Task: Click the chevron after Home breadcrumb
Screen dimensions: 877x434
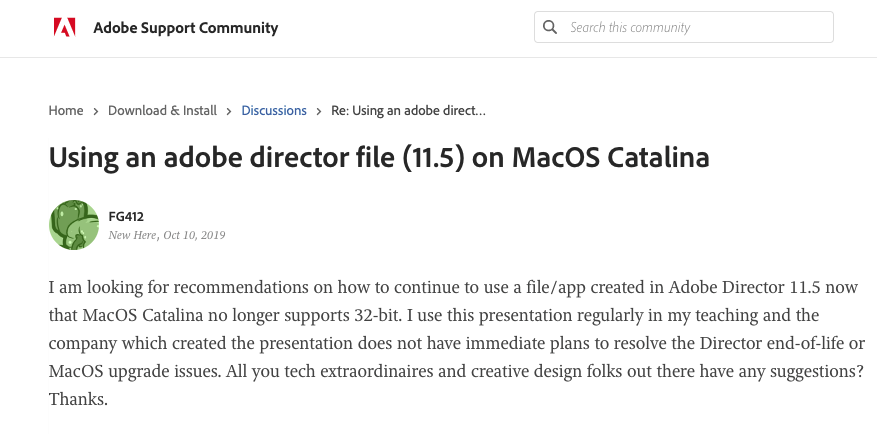Action: [96, 111]
